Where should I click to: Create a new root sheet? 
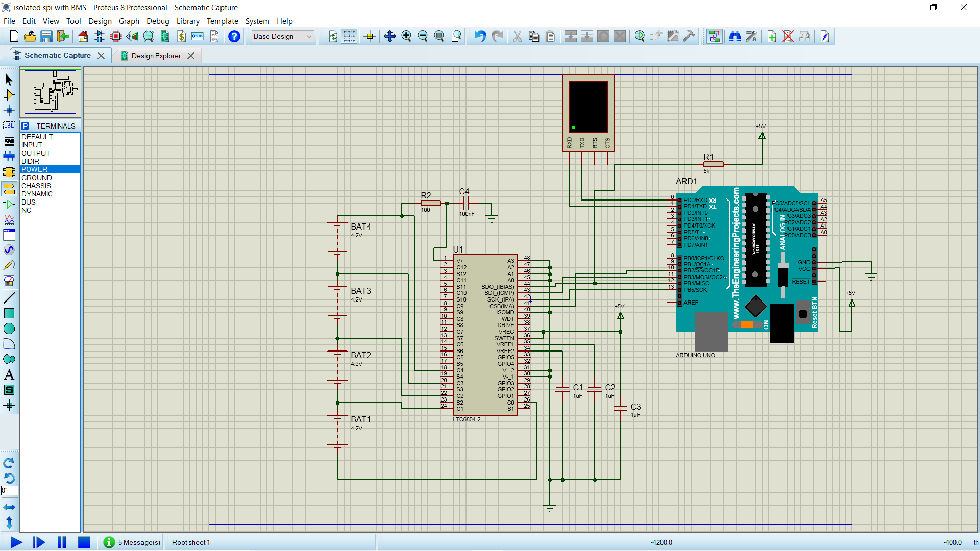[x=772, y=36]
